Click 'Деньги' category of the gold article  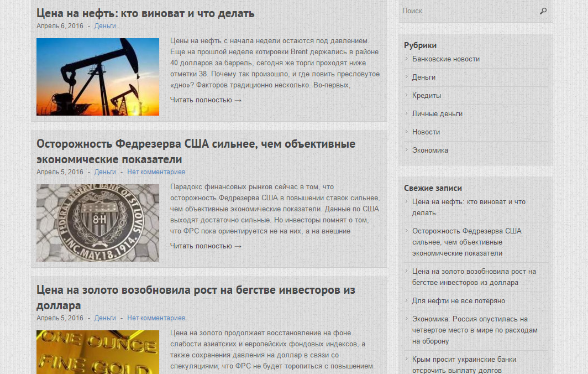pyautogui.click(x=105, y=318)
